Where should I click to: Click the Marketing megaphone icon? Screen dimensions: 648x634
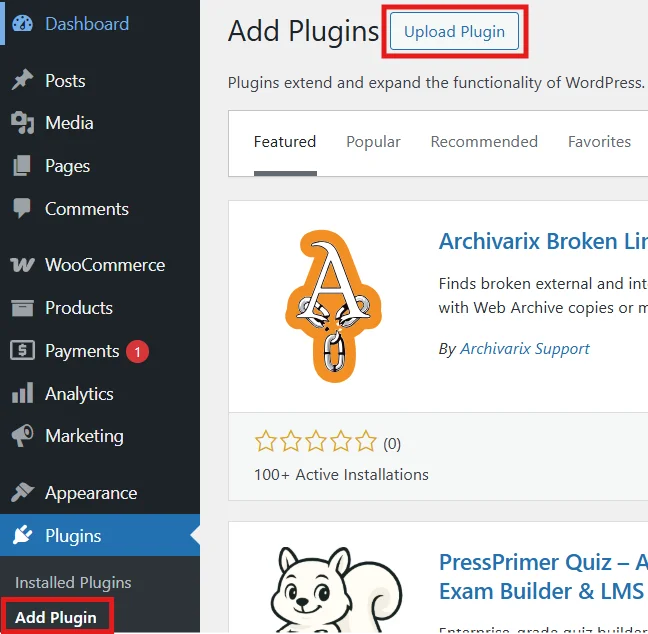click(x=22, y=436)
